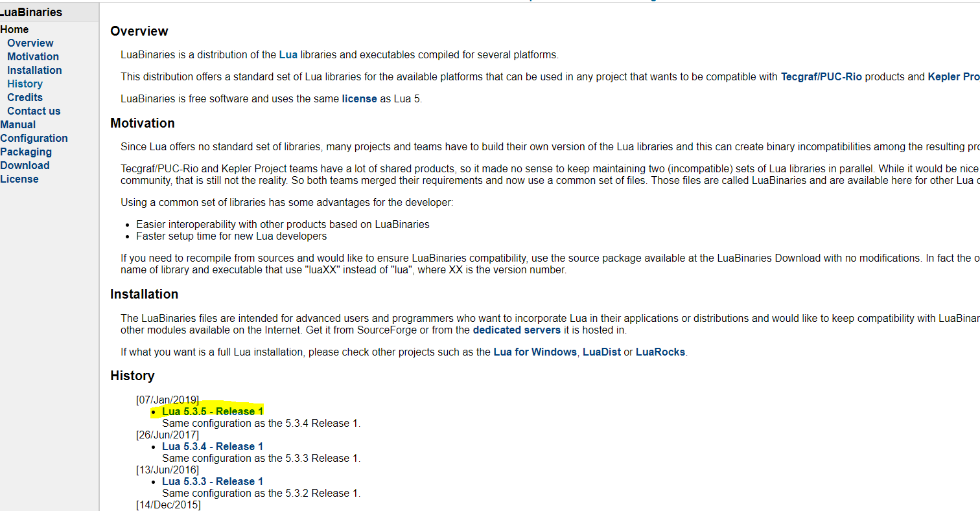Click 'Same configuration as the 5.3.3' text

[x=261, y=458]
